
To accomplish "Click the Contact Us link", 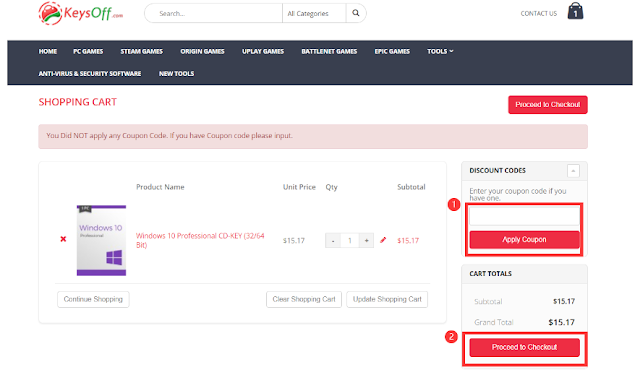I will pos(539,13).
